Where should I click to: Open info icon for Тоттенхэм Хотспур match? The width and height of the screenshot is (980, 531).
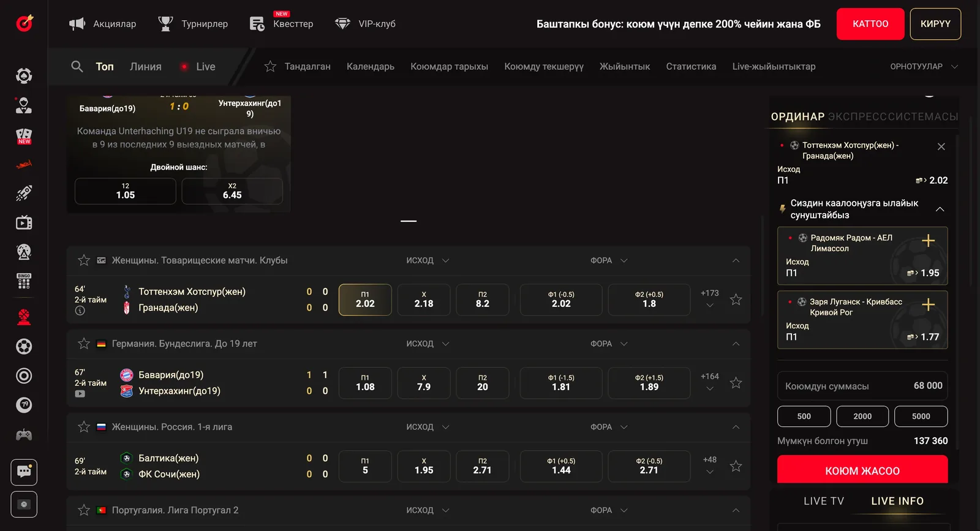click(x=80, y=311)
